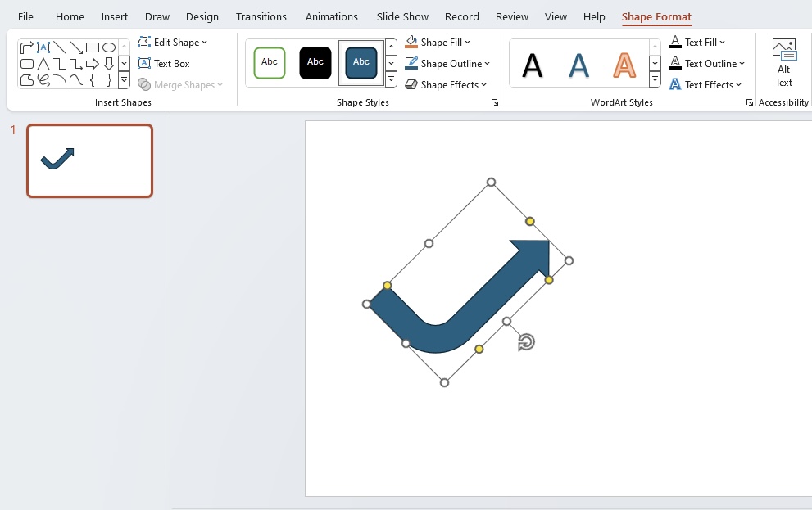The image size is (812, 510).
Task: Select the bent arrow shape in gallery
Action: pos(26,47)
